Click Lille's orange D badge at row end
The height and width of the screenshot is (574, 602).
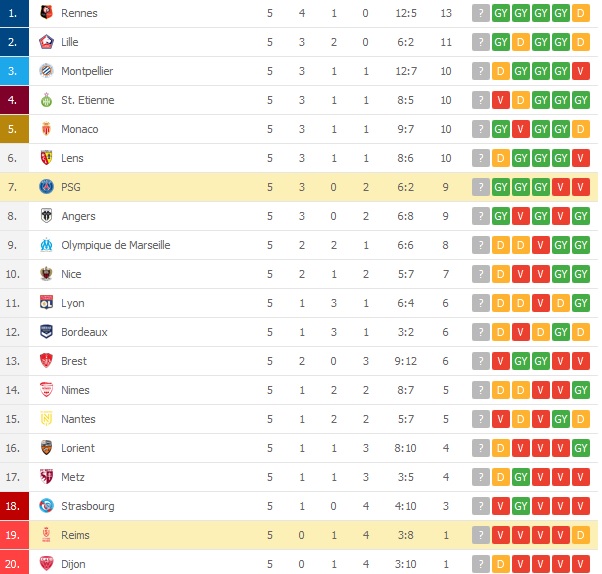[582, 42]
